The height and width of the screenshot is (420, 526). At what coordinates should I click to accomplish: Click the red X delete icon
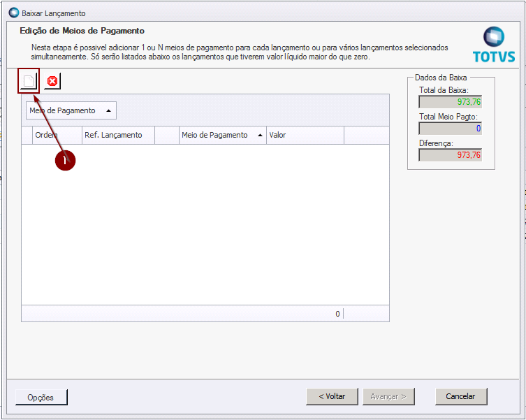[52, 82]
